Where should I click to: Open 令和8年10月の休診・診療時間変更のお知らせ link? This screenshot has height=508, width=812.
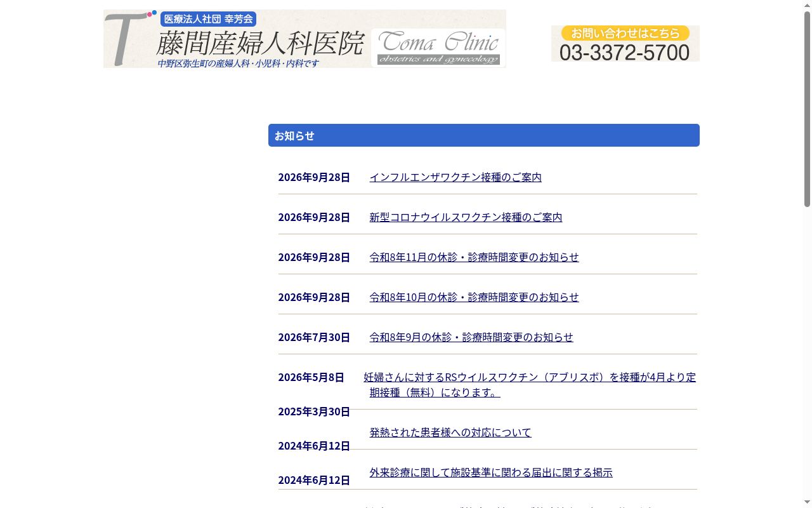coord(474,297)
